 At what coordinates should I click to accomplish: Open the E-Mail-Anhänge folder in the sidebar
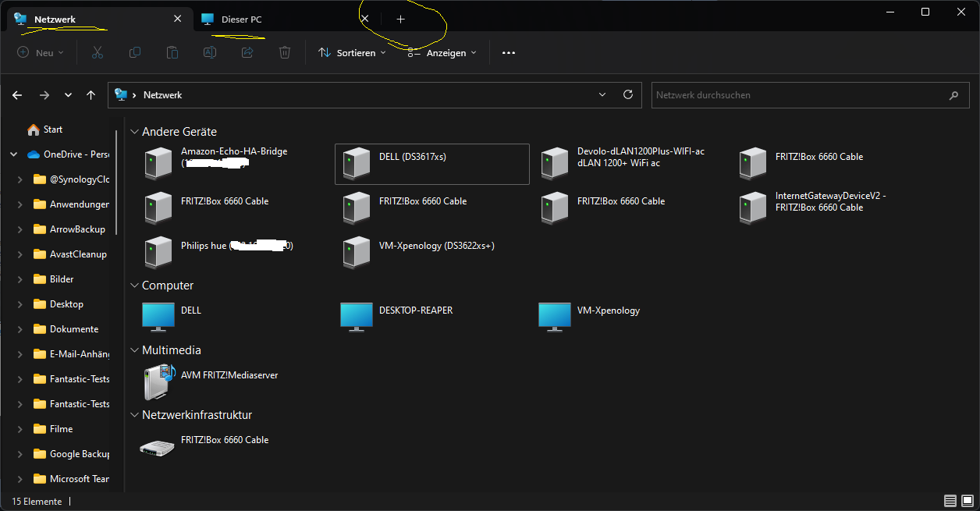[71, 354]
